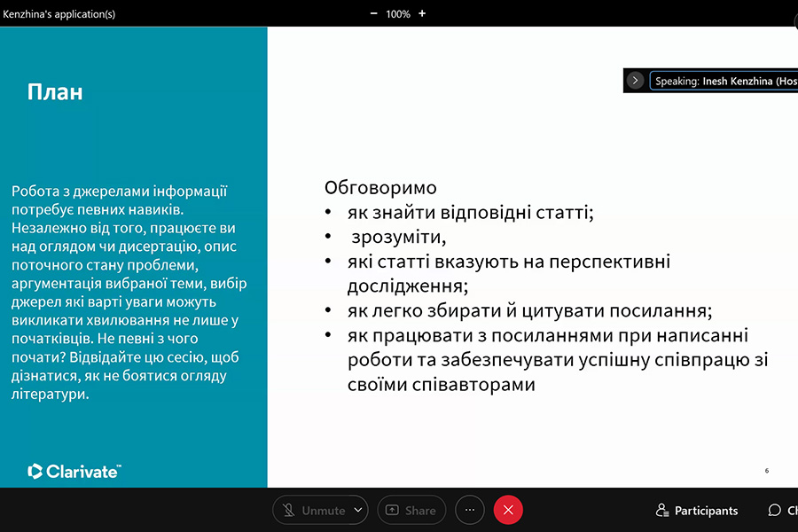Click the План slide heading
Viewport: 798px width, 532px height.
coord(55,92)
